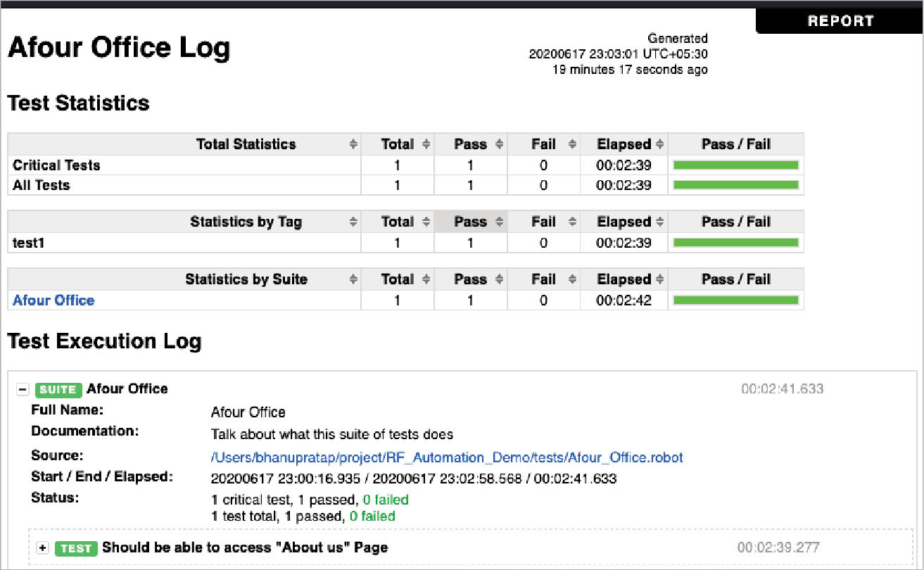
Task: Sort the Total Statistics table by name
Action: (354, 144)
